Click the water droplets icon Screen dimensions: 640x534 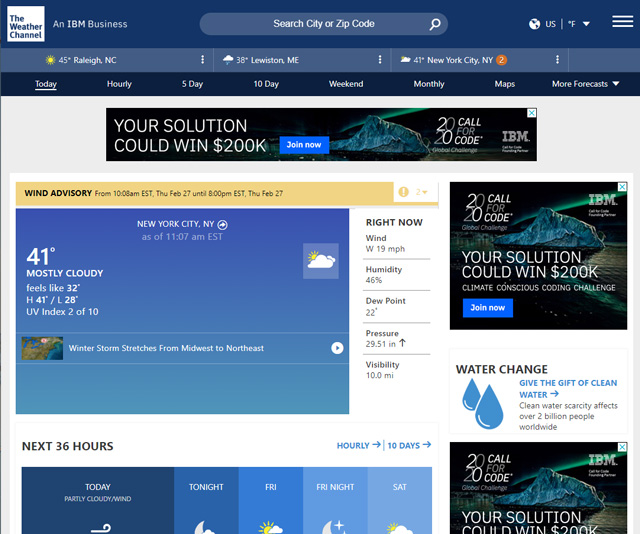tap(483, 403)
